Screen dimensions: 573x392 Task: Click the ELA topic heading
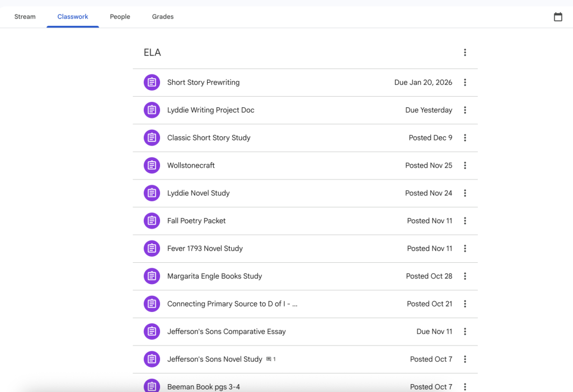pos(152,53)
